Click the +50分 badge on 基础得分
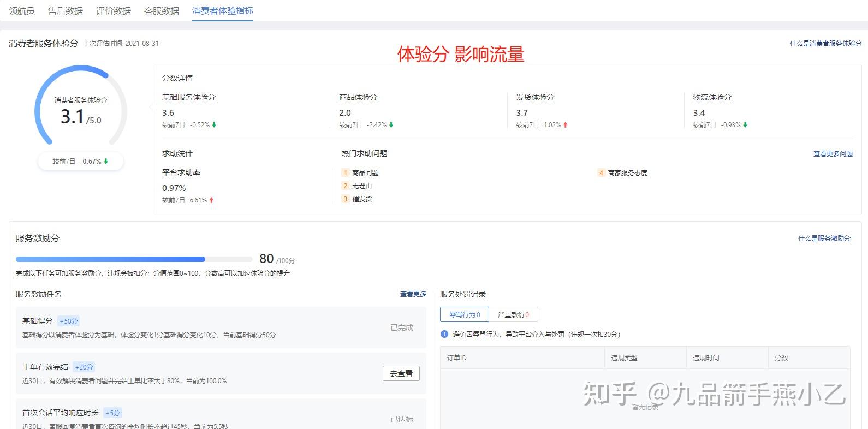Screen dimensions: 868x429 point(69,321)
